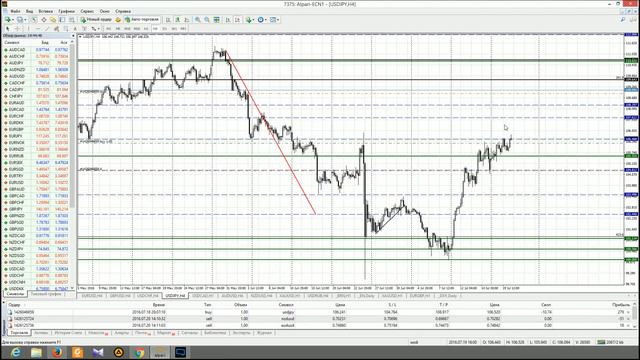This screenshot has height=360, width=640.
Task: Open the Новости terminal tab
Action: pos(98,333)
